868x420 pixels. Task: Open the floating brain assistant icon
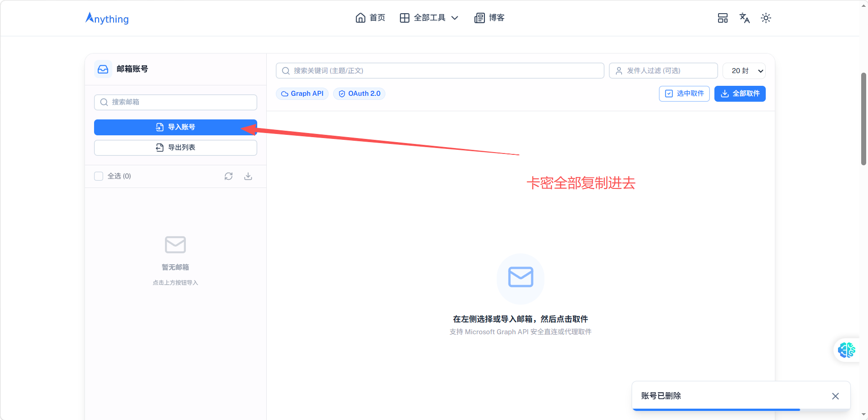846,350
